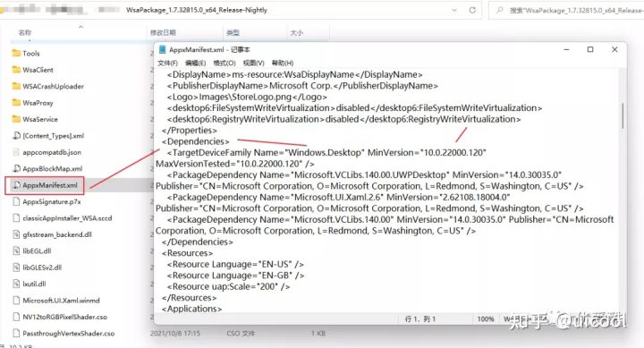Screen dimensions: 644x348
Task: Expand the address bar history dropdown
Action: [454, 10]
